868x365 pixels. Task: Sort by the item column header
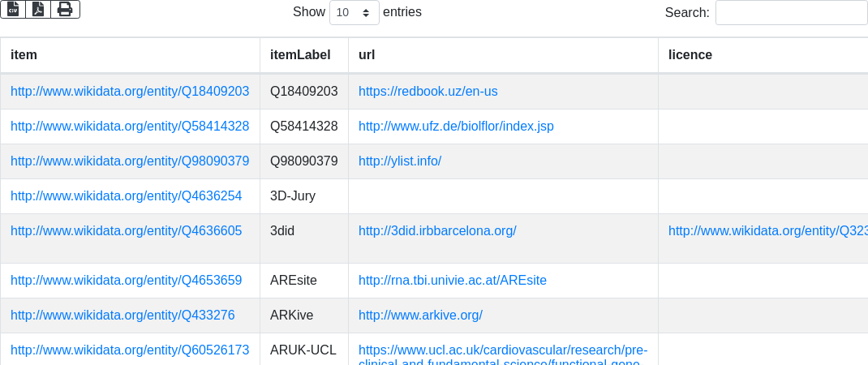point(130,55)
